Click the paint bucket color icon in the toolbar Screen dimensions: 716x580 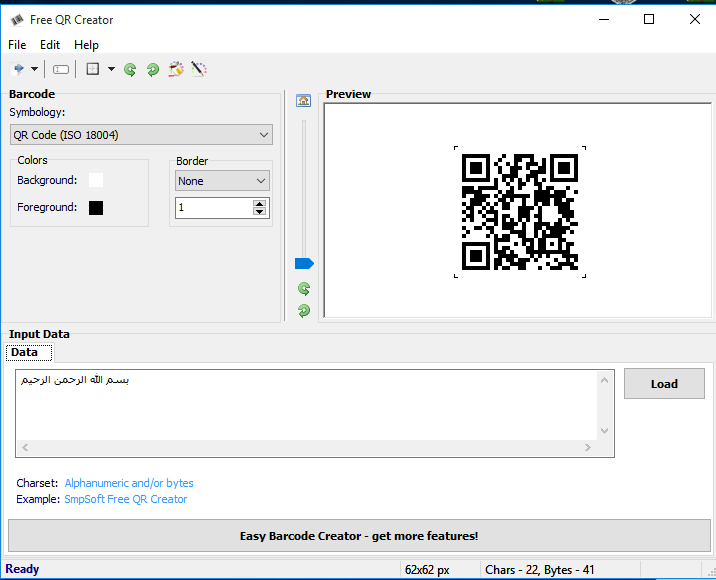tap(176, 69)
